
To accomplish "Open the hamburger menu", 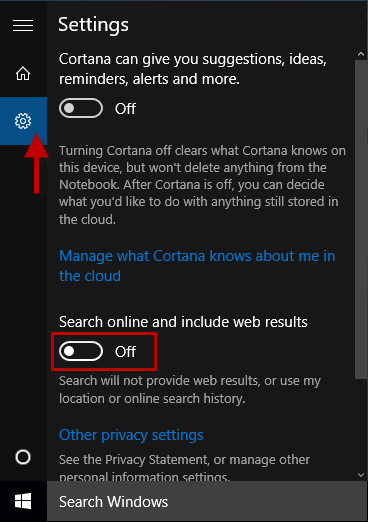I will 23,26.
